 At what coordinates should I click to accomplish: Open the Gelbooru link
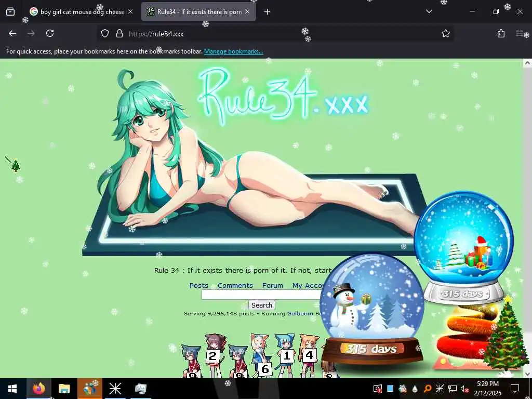point(300,313)
